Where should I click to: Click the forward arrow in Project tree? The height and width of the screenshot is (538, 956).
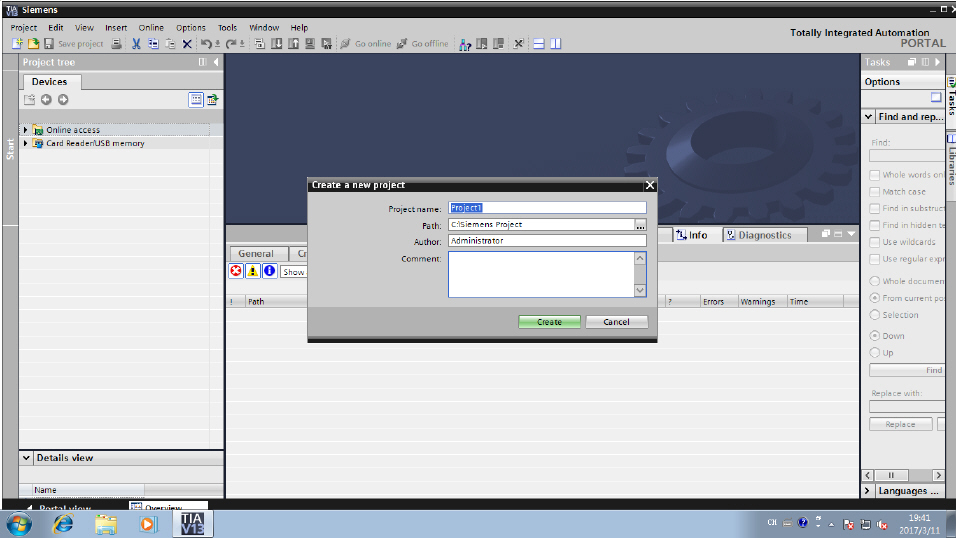click(x=63, y=99)
